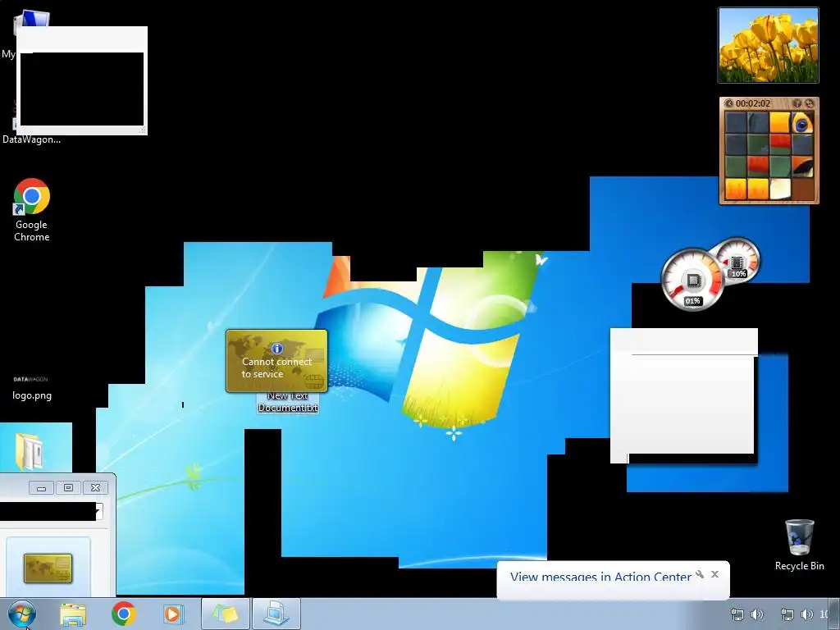
Task: Activate the computer-with-document taskbar button
Action: pos(276,614)
